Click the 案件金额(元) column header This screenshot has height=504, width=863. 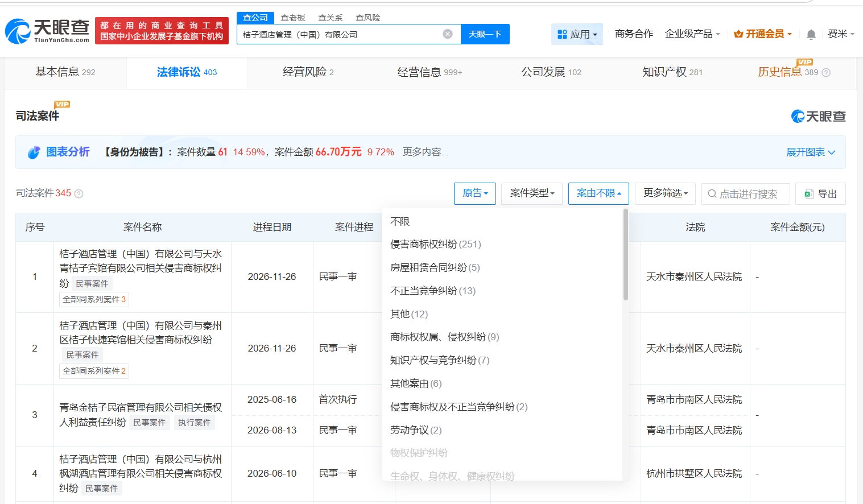tap(798, 228)
